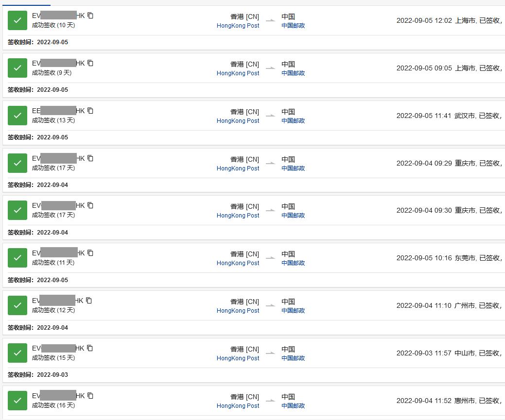Open HongKong Post link in the Guangzhou row
Screen dimensions: 505x420
coord(238,311)
